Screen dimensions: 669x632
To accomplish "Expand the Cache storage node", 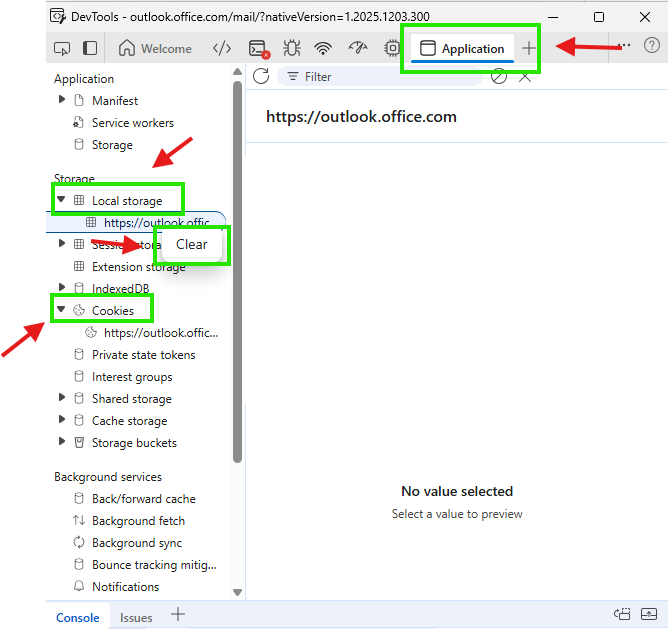I will pos(62,419).
